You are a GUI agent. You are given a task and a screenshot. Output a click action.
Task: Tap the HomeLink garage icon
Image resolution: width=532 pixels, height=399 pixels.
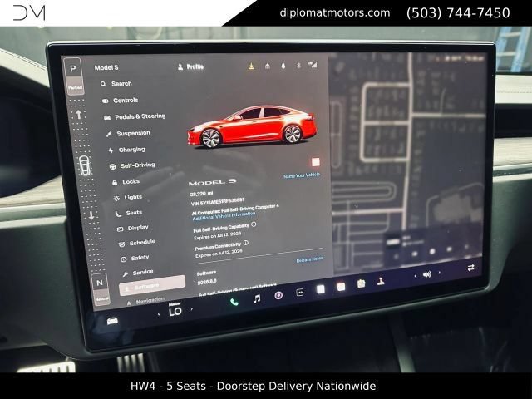pos(268,66)
